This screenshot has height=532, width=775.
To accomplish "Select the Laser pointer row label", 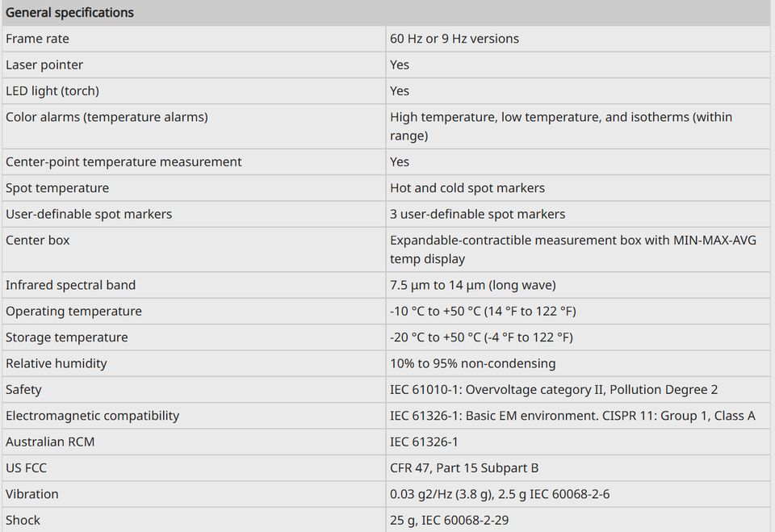I will point(44,65).
